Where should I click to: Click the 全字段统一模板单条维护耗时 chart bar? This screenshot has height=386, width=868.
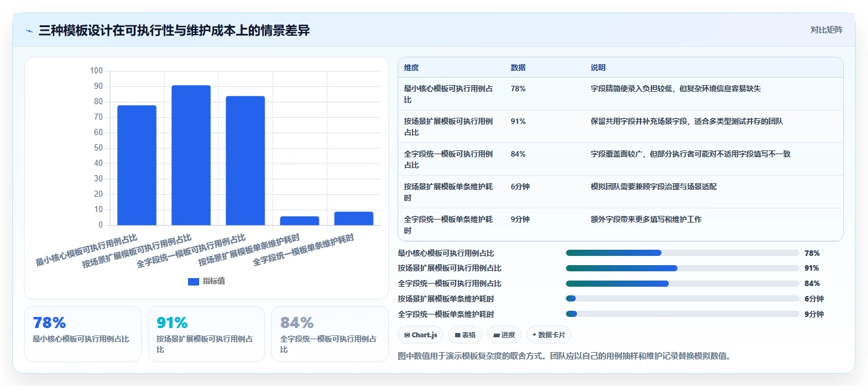354,218
